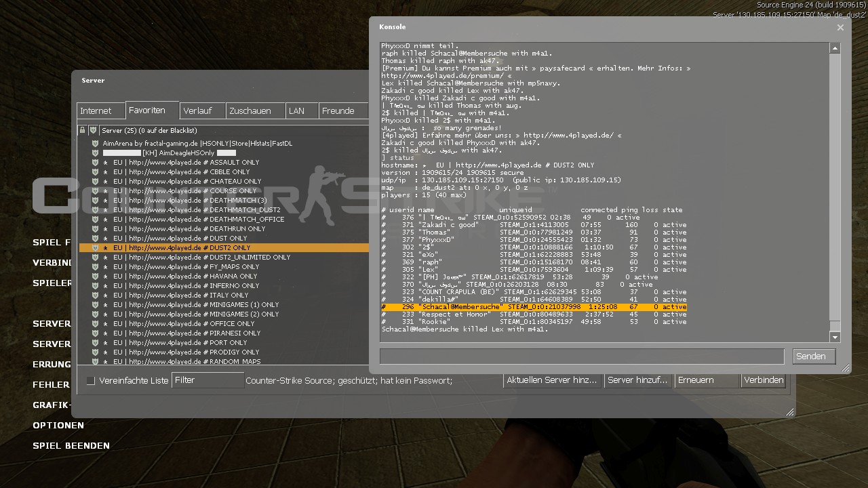Screen dimensions: 868x488
Task: Select the OFFICE ONLY server row
Action: (x=224, y=324)
